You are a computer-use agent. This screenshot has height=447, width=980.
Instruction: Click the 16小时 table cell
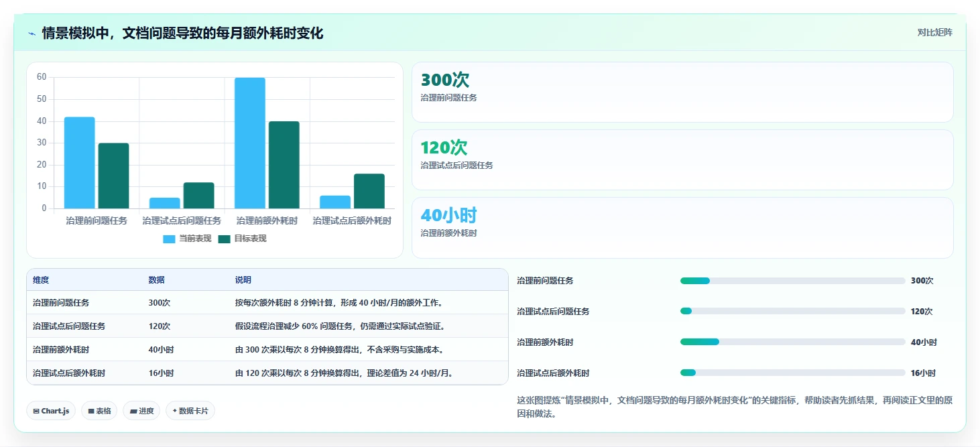pyautogui.click(x=161, y=373)
